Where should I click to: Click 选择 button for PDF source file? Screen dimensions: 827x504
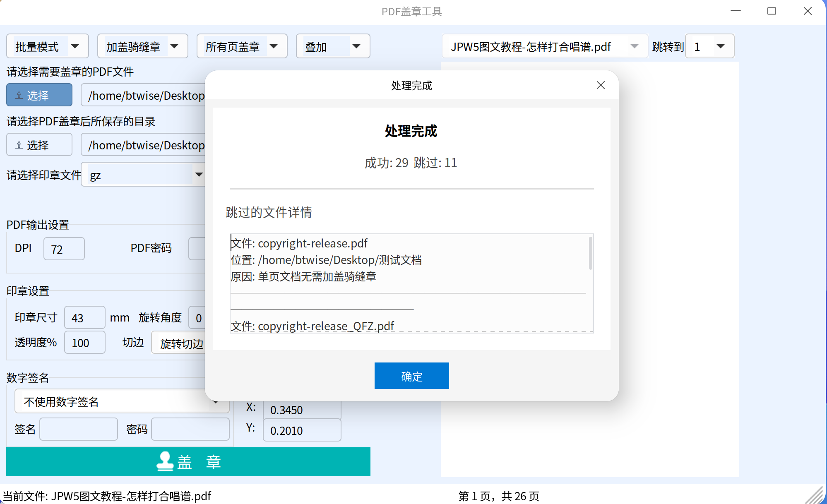coord(39,95)
